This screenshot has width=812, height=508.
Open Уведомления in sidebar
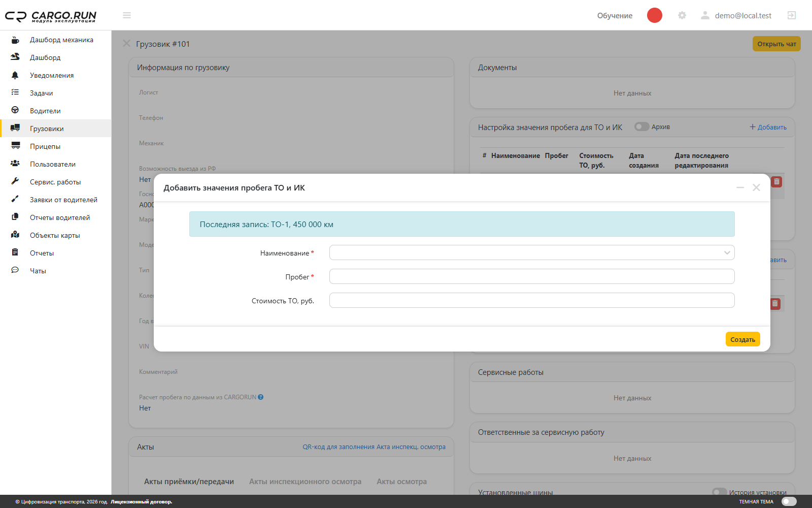click(56, 75)
